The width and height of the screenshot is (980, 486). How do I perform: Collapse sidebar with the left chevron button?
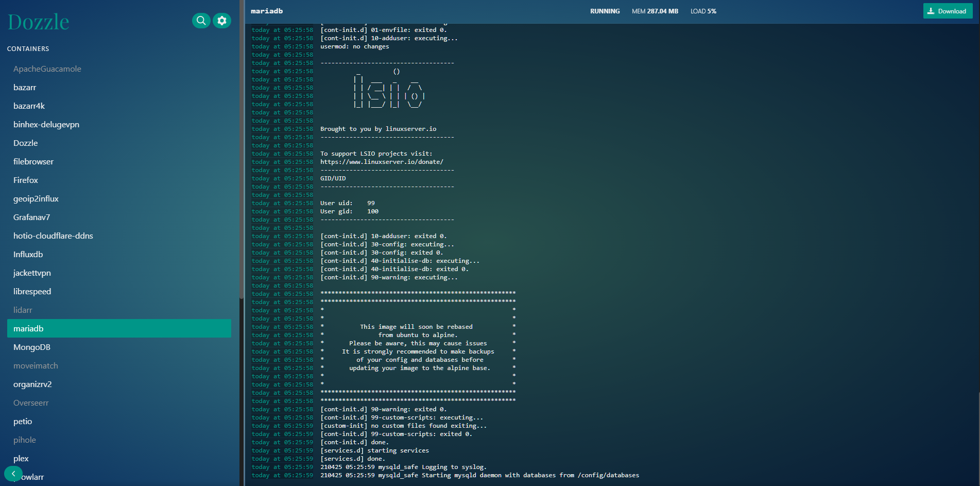pos(13,473)
